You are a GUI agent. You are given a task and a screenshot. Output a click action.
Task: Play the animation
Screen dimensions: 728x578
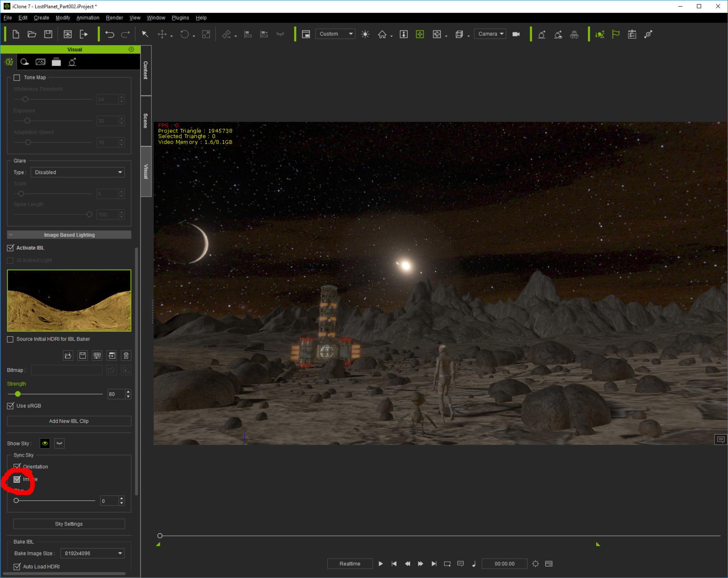380,564
